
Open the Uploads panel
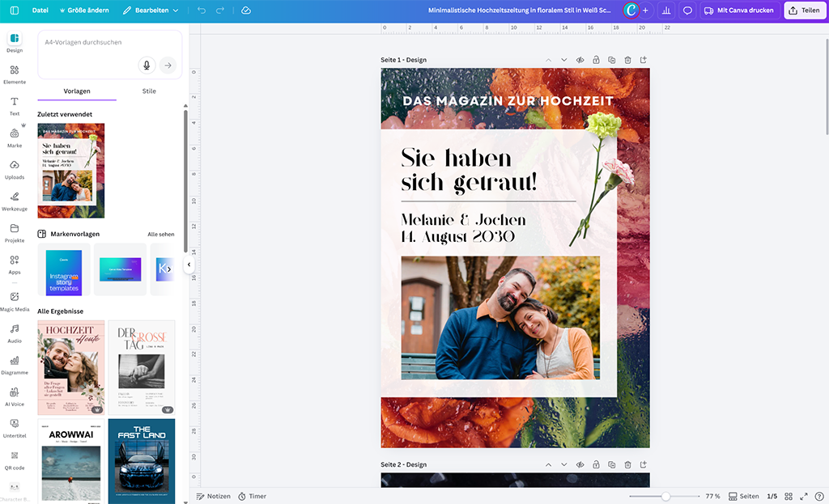[x=15, y=170]
